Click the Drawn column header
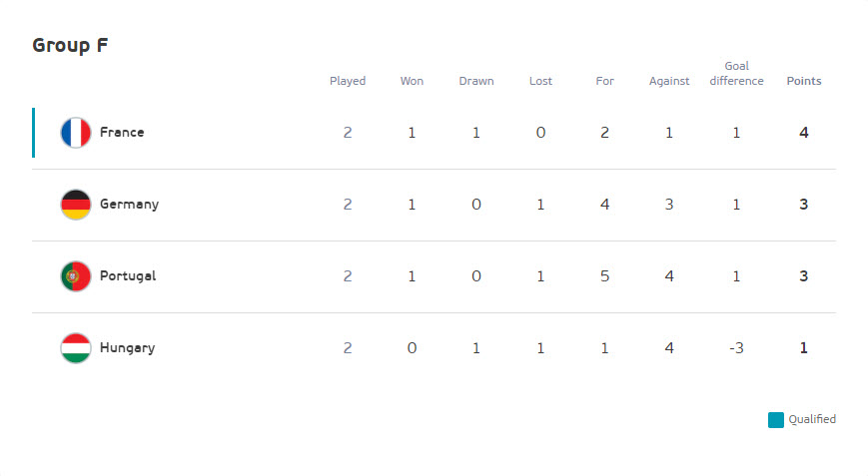Viewport: 868px width, 476px height. tap(476, 81)
